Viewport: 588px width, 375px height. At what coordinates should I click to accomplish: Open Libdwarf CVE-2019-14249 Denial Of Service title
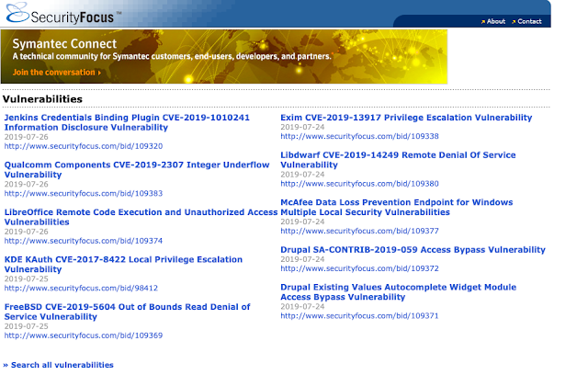(398, 160)
